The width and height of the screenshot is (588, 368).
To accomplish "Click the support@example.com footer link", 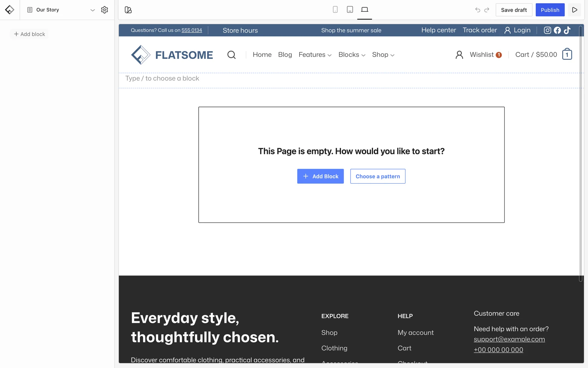I will 509,339.
